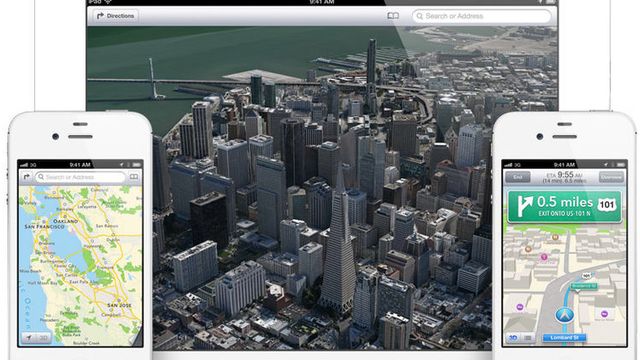The image size is (640, 360).
Task: Select the Oakland label on the map
Action: (65, 220)
